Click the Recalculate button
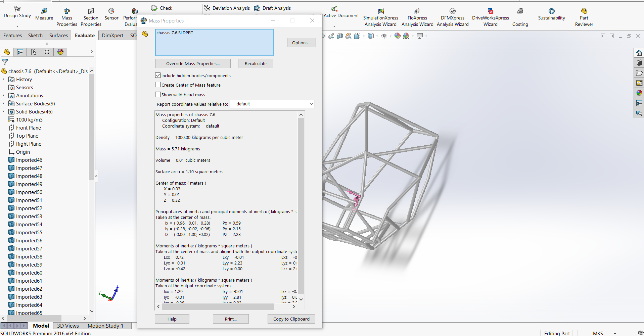The width and height of the screenshot is (644, 336). pyautogui.click(x=256, y=63)
